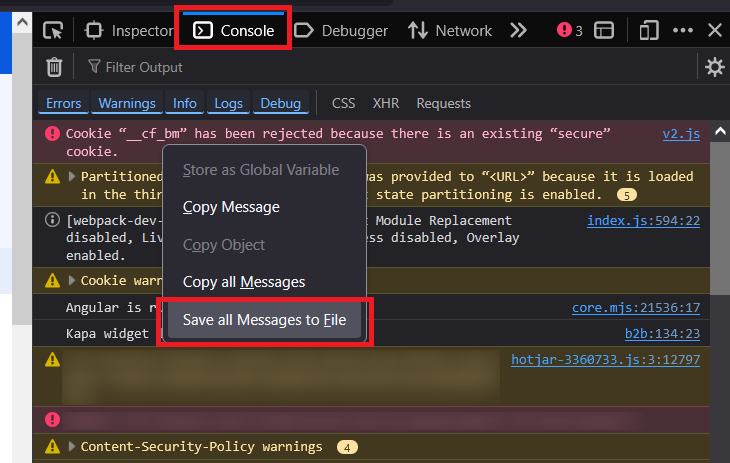This screenshot has height=463, width=730.
Task: Click warning icon on Content-Security-Policy row
Action: pos(52,446)
